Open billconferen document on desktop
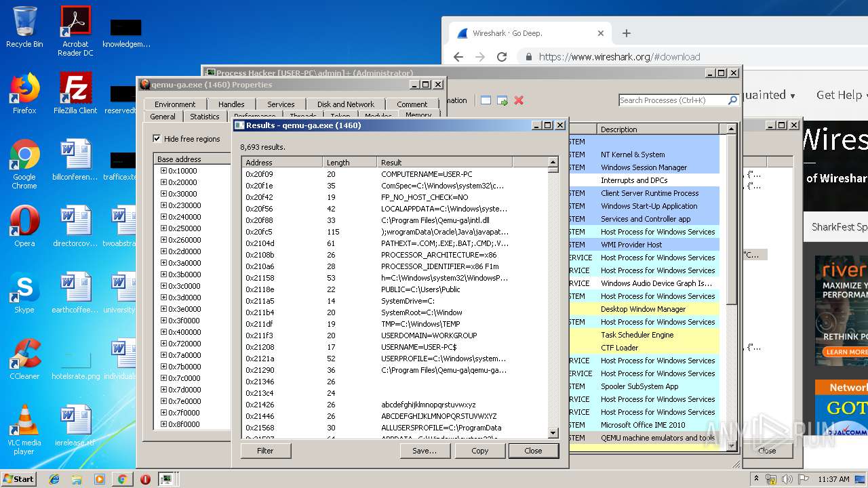This screenshot has height=488, width=868. click(75, 160)
